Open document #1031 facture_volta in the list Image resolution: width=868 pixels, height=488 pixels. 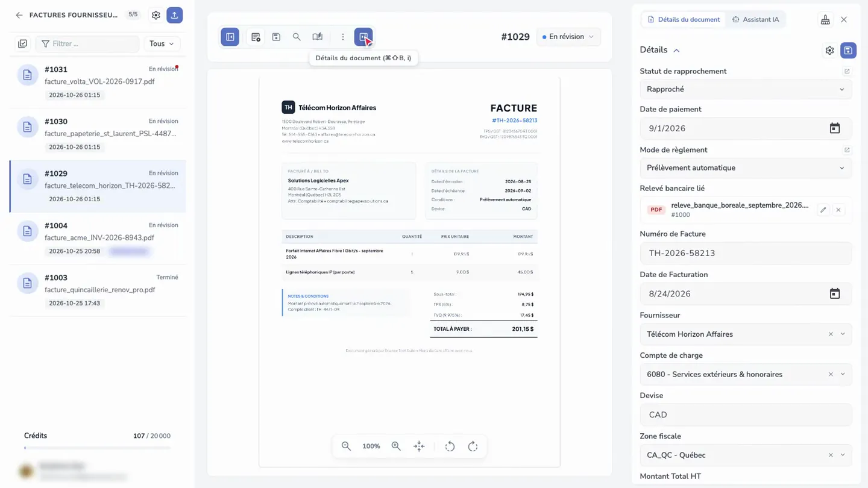tap(98, 83)
